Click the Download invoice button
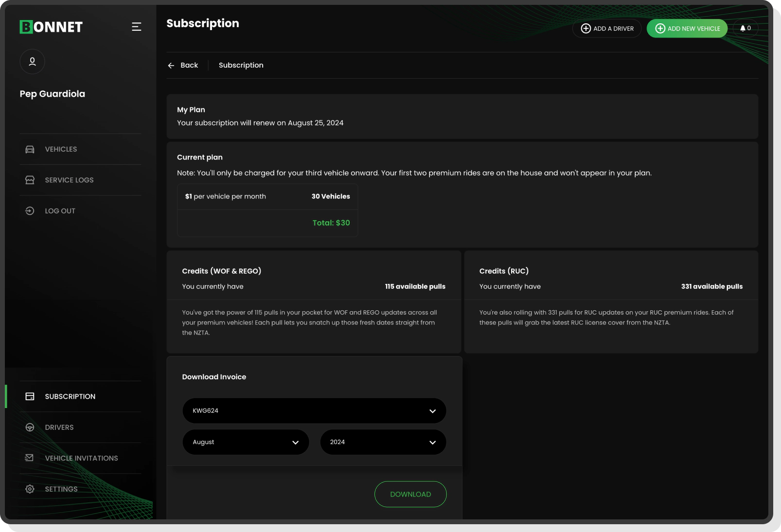This screenshot has height=532, width=781. pos(410,494)
